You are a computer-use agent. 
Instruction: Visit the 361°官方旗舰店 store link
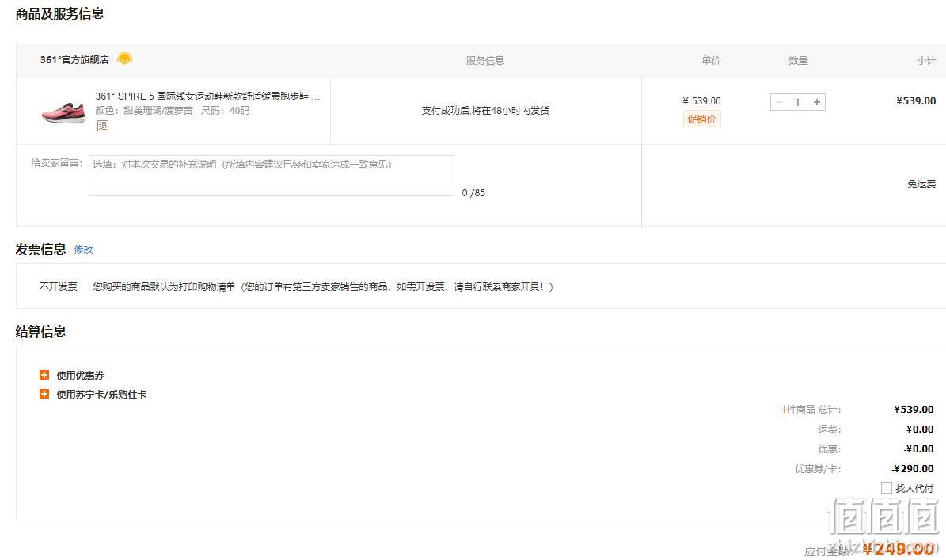click(x=75, y=59)
